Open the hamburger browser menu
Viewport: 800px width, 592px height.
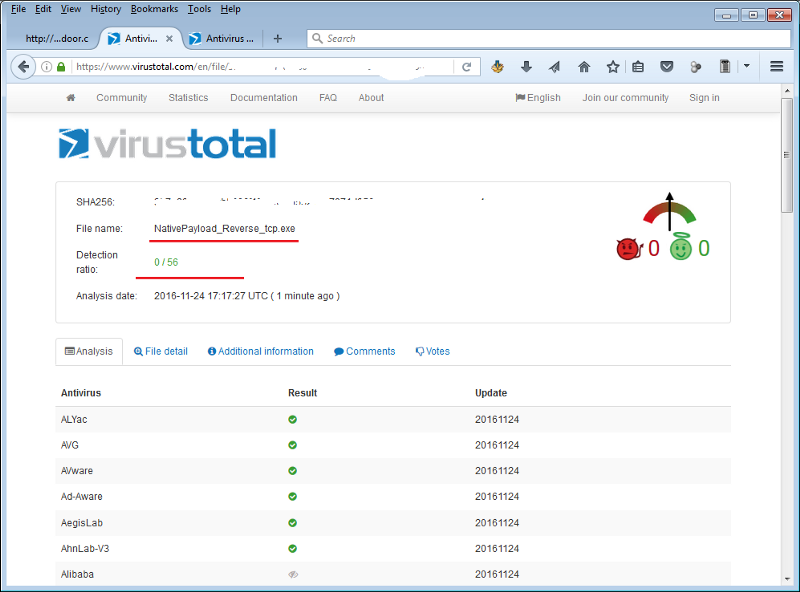[777, 67]
